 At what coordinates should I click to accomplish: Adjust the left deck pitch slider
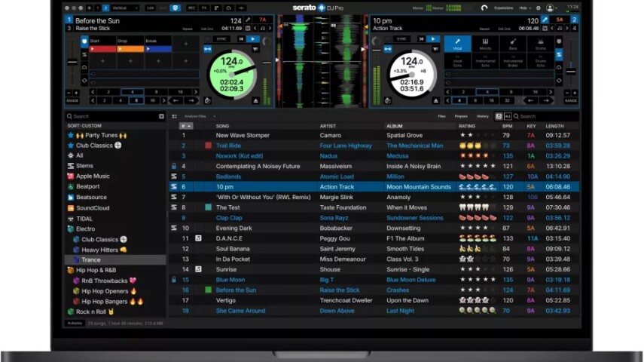click(72, 62)
